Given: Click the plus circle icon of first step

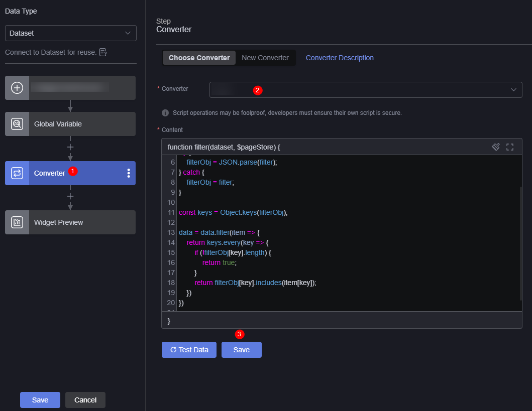Looking at the screenshot, I should click(17, 88).
